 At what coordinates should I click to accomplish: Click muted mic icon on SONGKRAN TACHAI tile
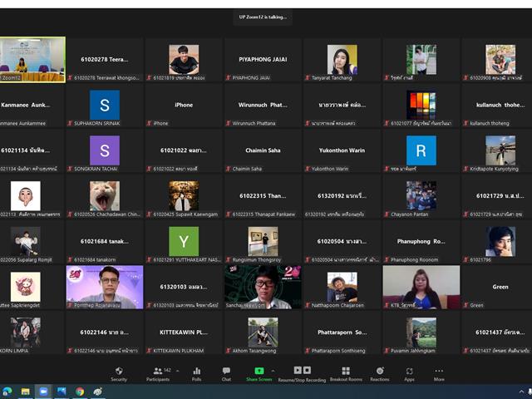(x=70, y=169)
